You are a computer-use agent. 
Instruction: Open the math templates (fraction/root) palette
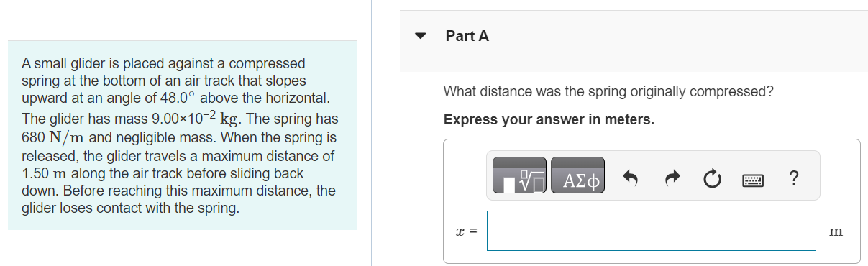(519, 176)
